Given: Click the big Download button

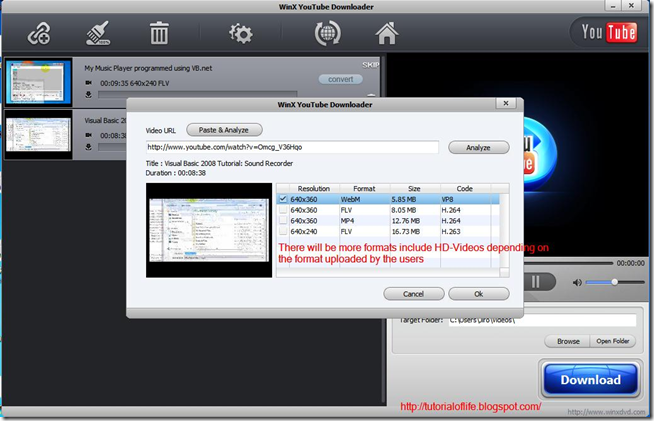Looking at the screenshot, I should click(x=590, y=380).
